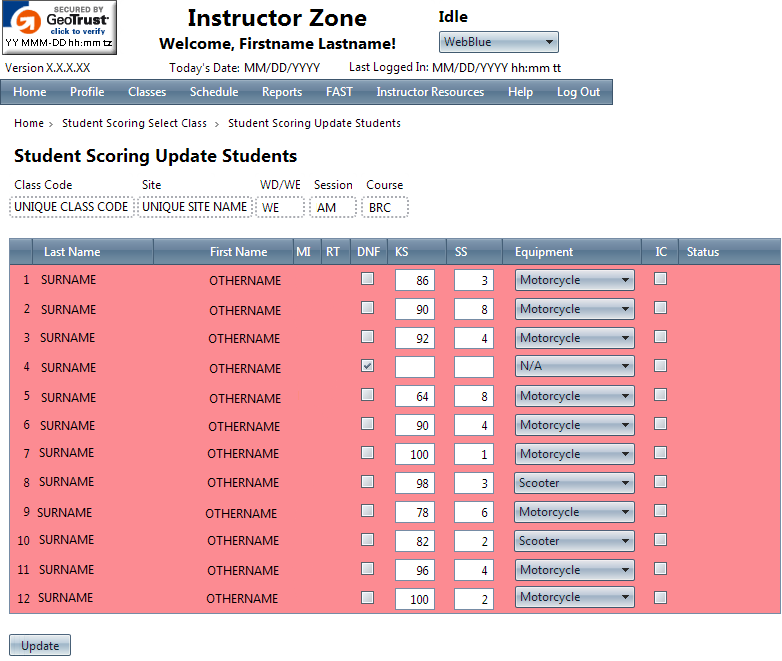Click the Update button

point(40,645)
